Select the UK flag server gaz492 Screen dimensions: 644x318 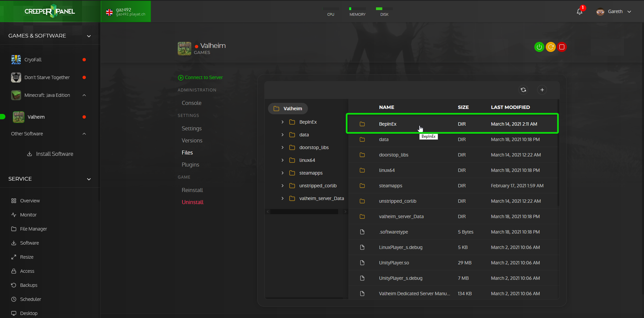point(126,11)
